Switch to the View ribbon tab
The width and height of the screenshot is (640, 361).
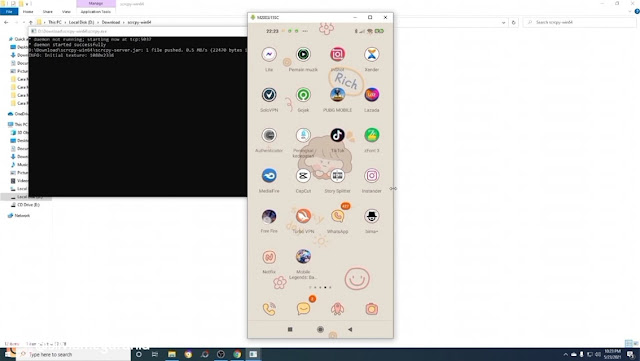[x=66, y=11]
